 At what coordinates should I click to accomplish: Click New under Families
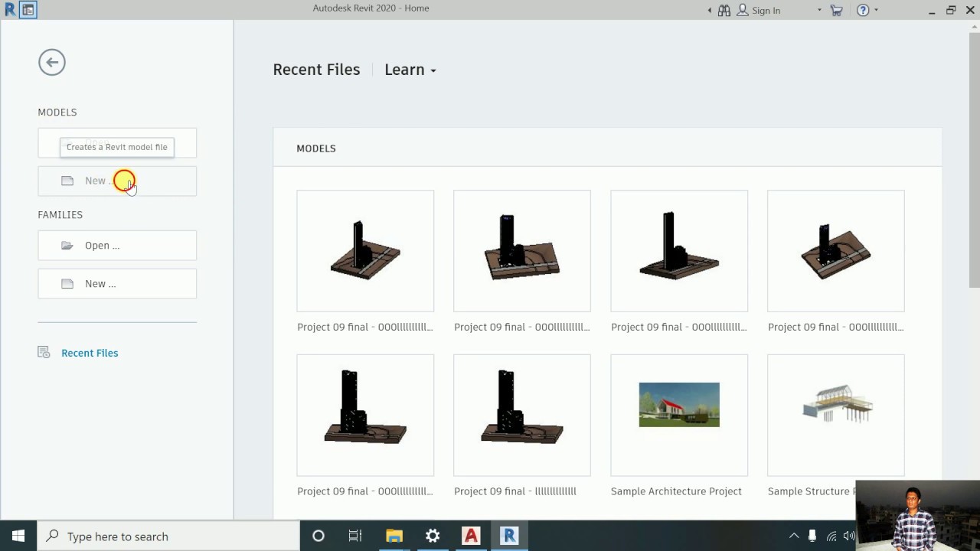117,284
